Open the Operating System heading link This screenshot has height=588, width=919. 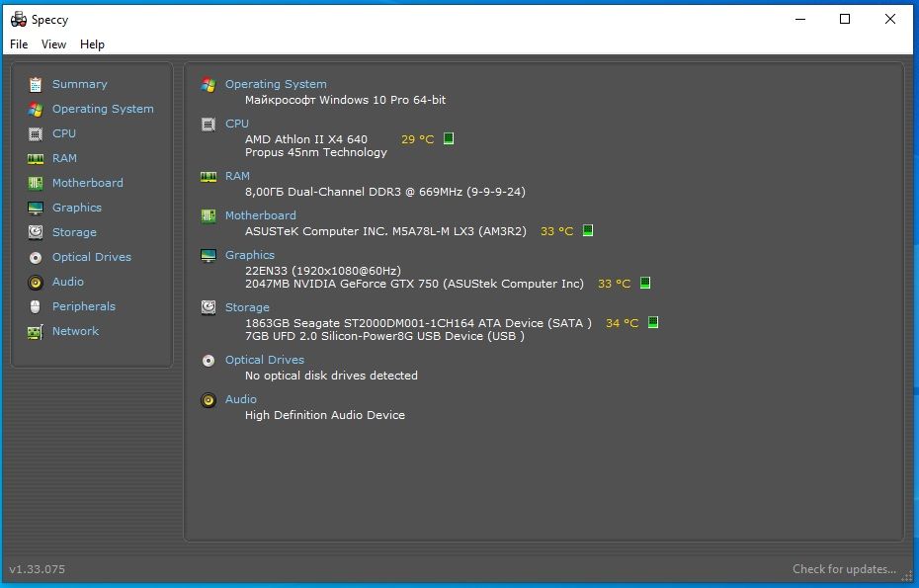tap(276, 84)
